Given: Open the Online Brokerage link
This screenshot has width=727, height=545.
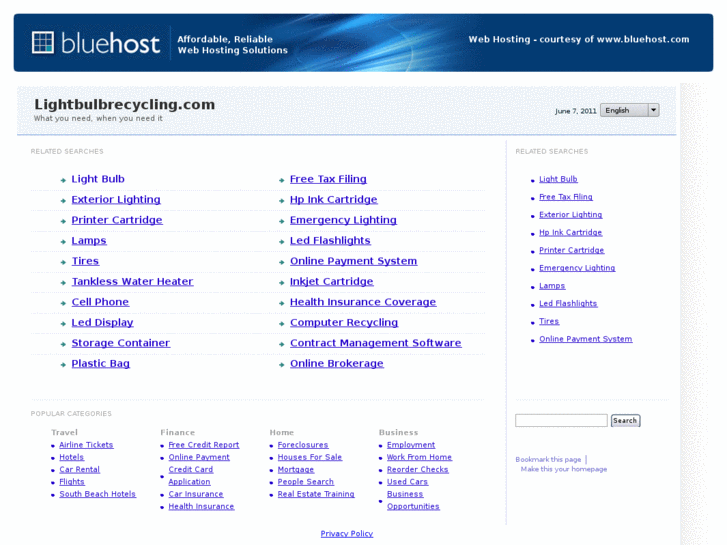Looking at the screenshot, I should [x=337, y=364].
